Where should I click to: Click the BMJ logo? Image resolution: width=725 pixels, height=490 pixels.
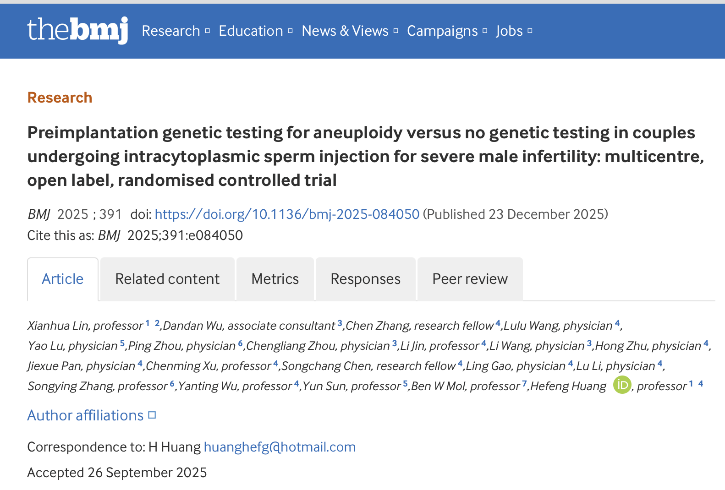pyautogui.click(x=77, y=30)
